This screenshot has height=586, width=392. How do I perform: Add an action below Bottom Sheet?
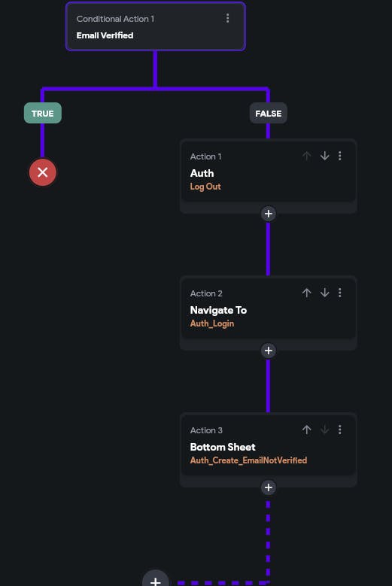[x=269, y=487]
